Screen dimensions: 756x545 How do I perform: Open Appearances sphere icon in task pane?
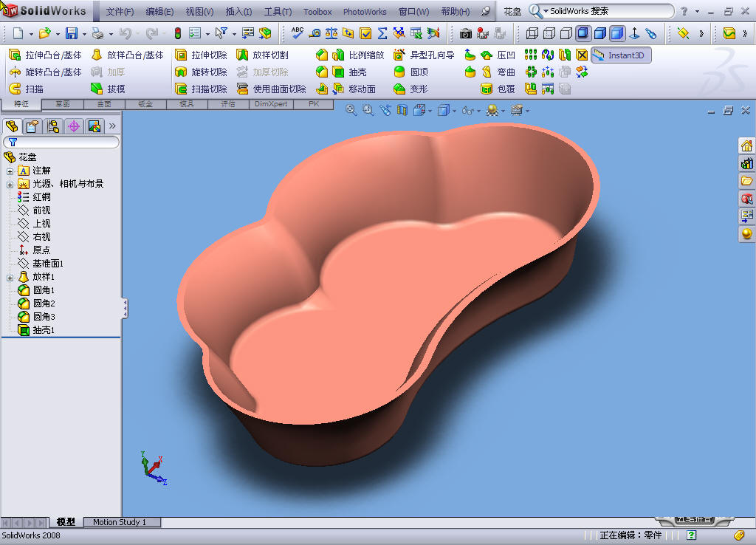tap(747, 234)
